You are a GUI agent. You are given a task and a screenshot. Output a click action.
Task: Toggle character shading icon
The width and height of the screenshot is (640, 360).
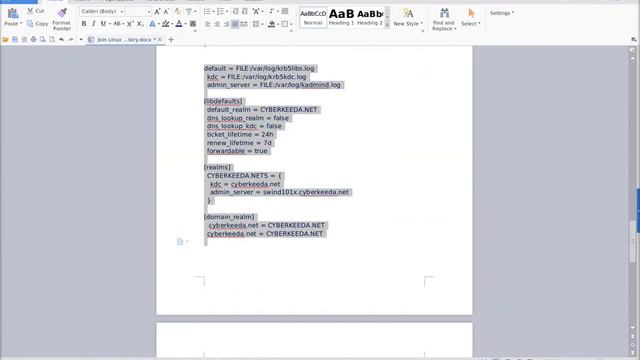[x=193, y=24]
